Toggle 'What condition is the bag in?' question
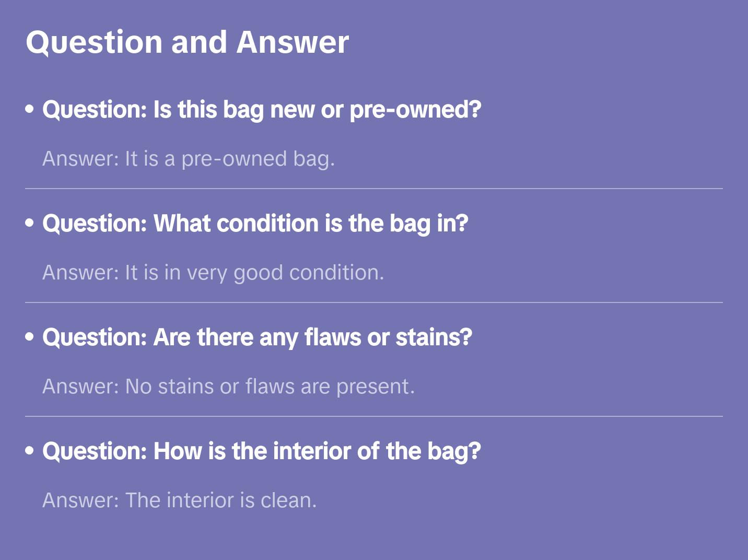Image resolution: width=748 pixels, height=560 pixels. pos(255,224)
